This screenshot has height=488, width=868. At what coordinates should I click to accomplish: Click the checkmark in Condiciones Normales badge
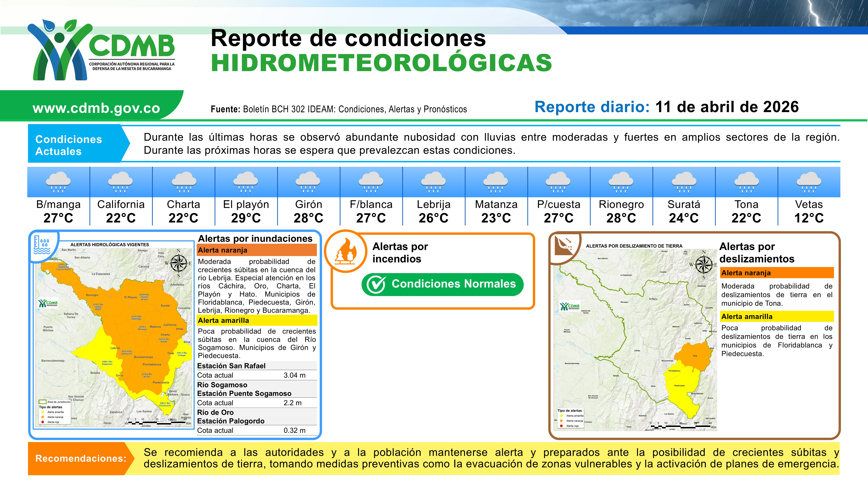click(x=376, y=285)
